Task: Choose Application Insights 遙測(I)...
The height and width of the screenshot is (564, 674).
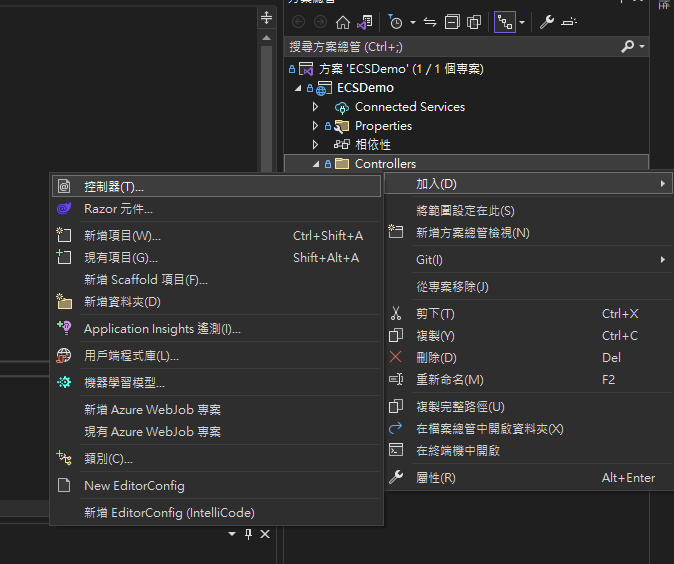Action: click(216, 329)
